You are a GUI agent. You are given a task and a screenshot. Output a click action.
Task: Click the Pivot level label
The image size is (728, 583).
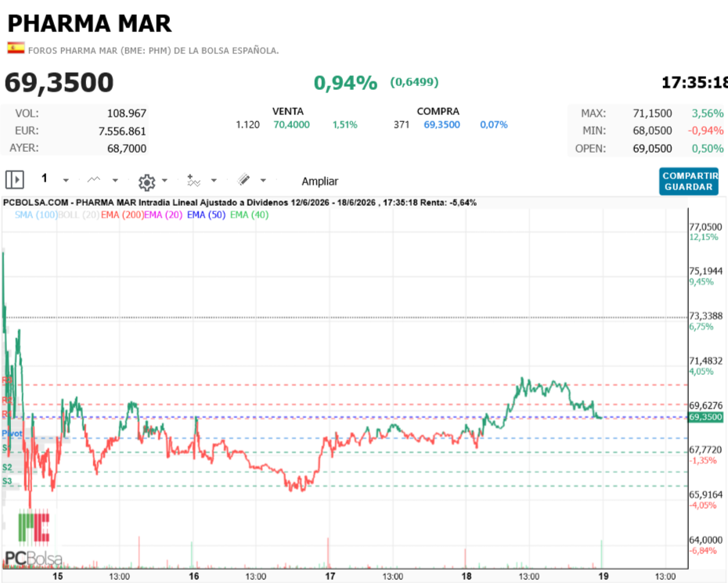pos(12,434)
